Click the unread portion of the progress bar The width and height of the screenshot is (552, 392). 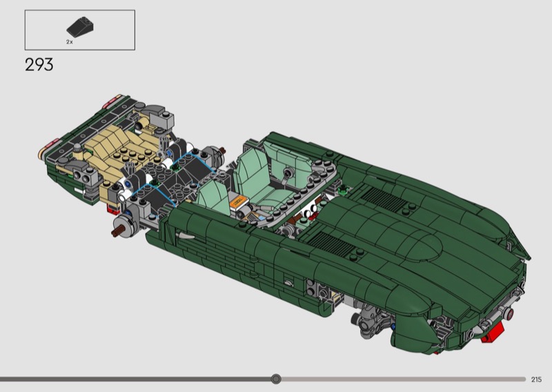coord(403,380)
